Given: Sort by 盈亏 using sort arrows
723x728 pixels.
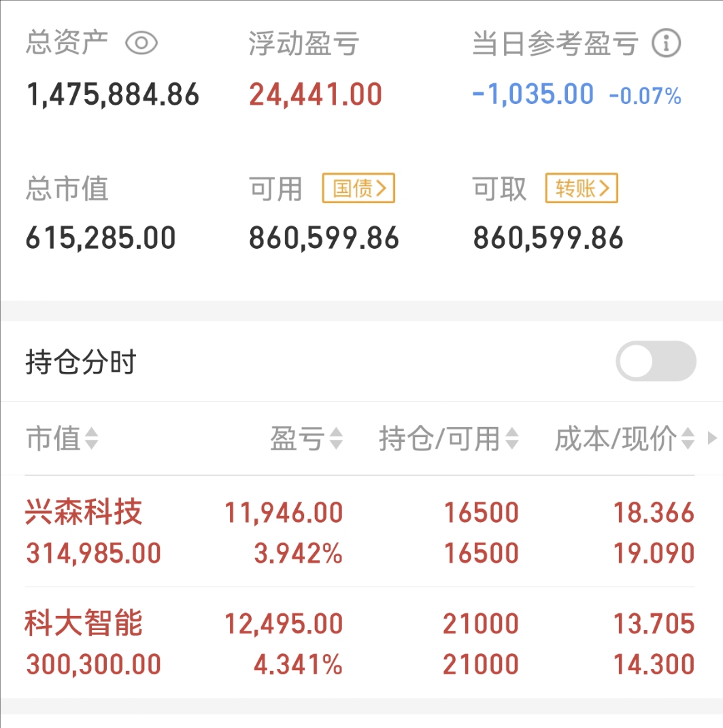Looking at the screenshot, I should click(336, 438).
